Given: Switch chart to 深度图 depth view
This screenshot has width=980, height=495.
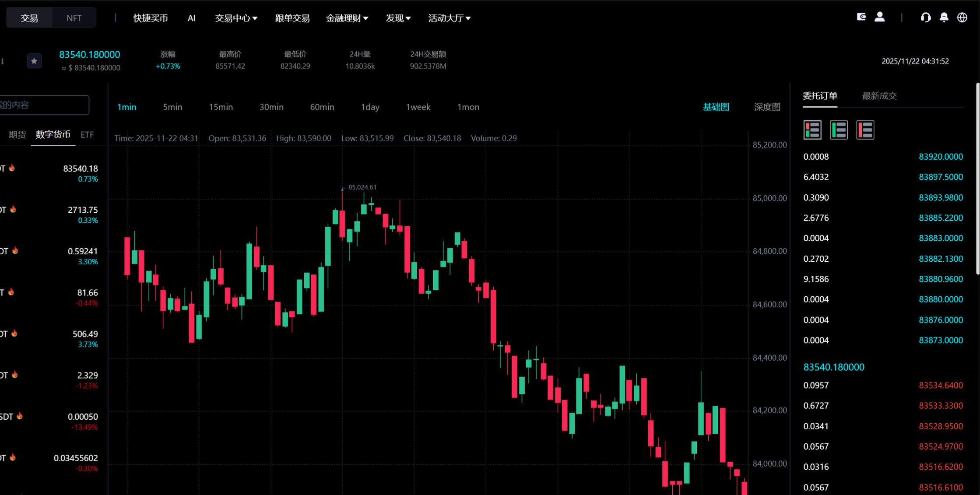Looking at the screenshot, I should (767, 107).
